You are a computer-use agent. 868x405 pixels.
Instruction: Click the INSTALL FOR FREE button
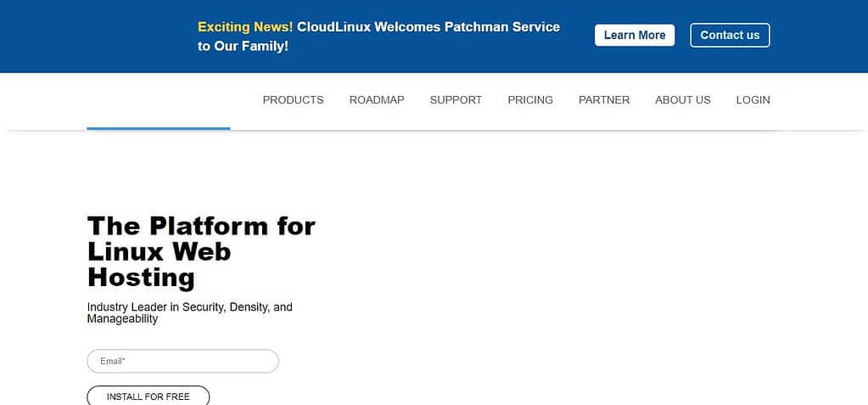coord(148,397)
